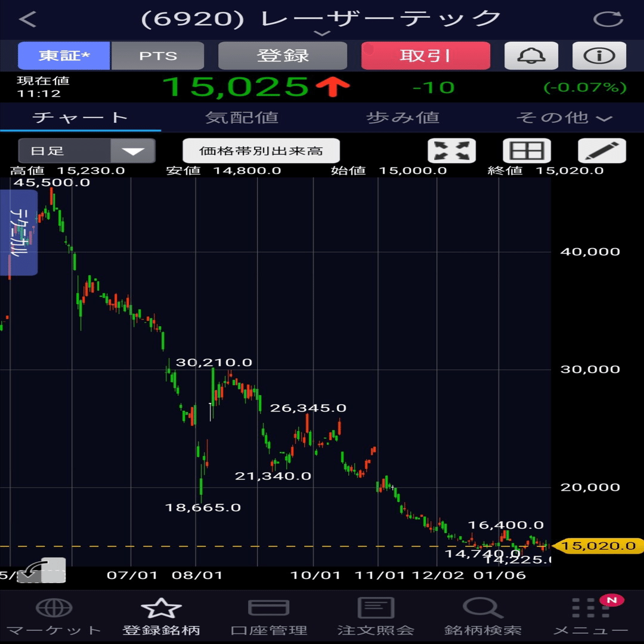Open 登録銘柄 star navigation
The height and width of the screenshot is (644, 644).
click(x=161, y=617)
